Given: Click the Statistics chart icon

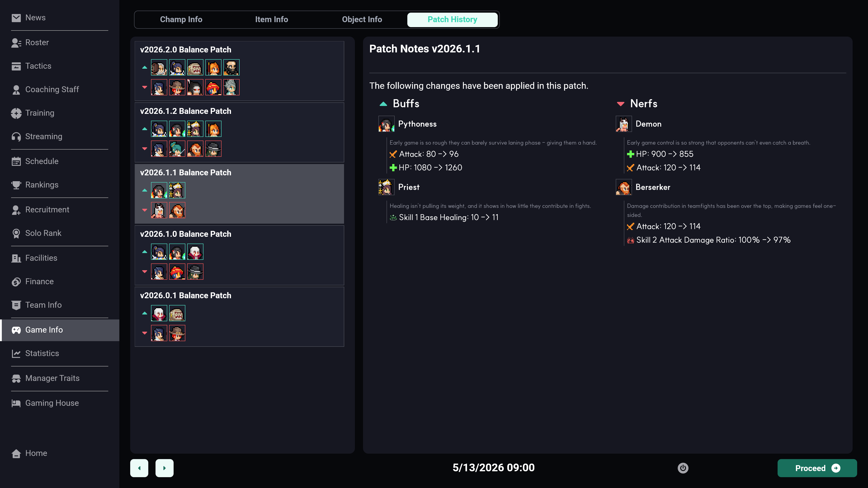Looking at the screenshot, I should (x=16, y=353).
